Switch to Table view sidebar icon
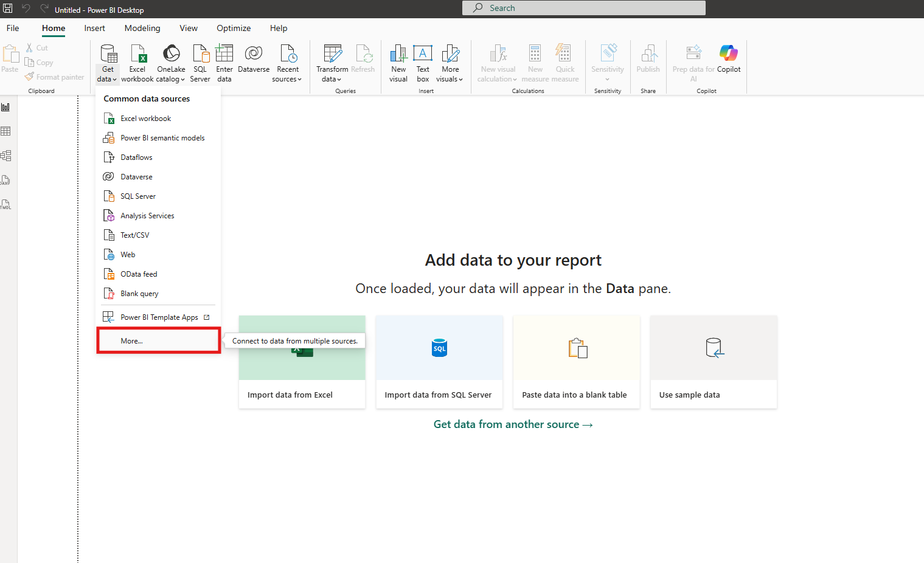Screen dimensions: 924x563 pos(6,131)
